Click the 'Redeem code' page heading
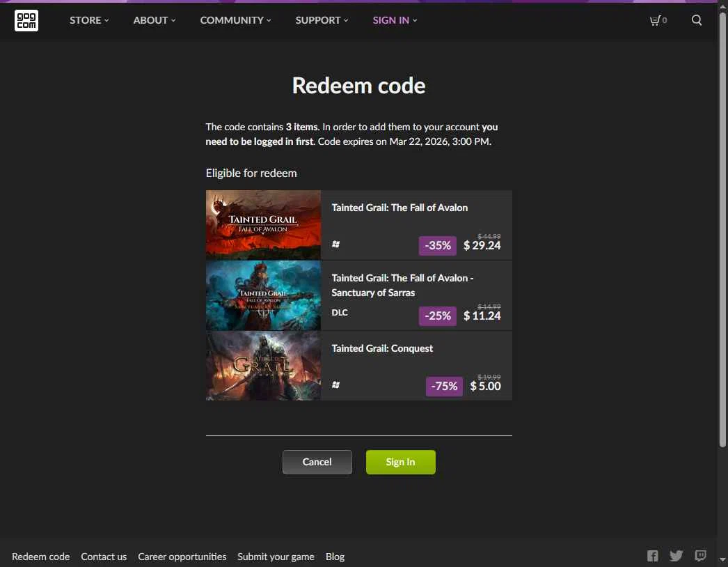 tap(358, 86)
